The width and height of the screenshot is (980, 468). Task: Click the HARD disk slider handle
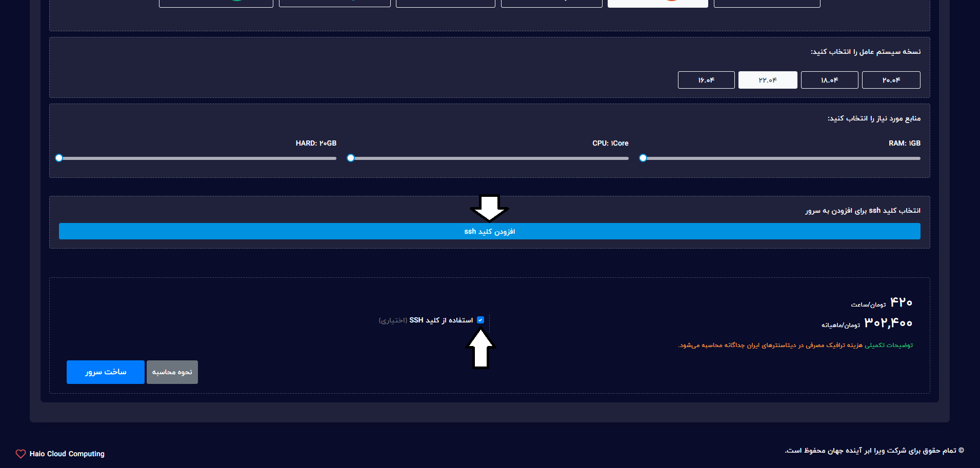point(59,158)
